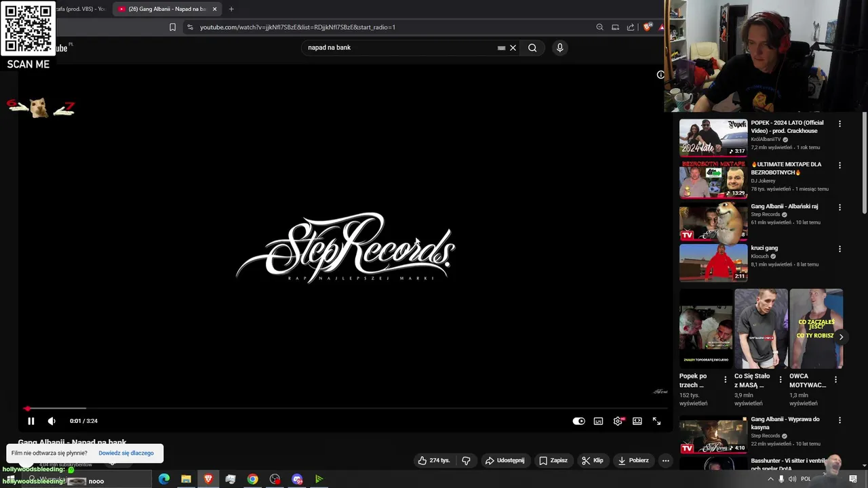
Task: Open Brave Shields lion icon
Action: click(647, 27)
